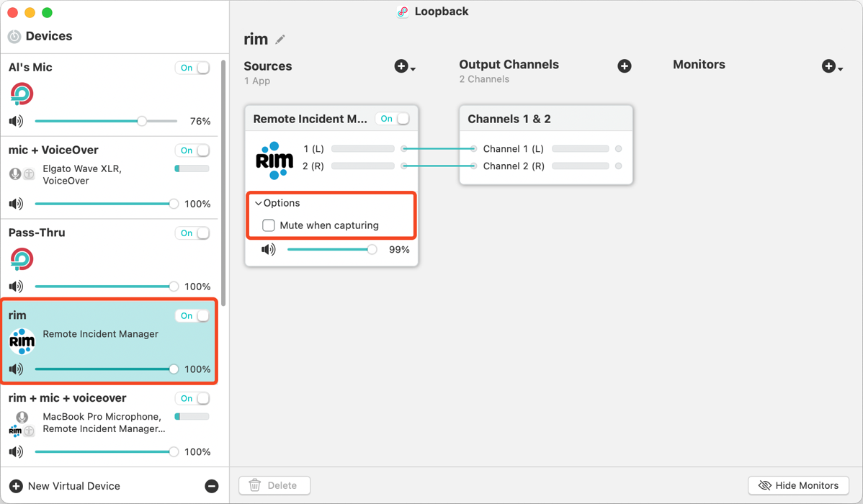Click the Pass-Thru device Loopback icon
The image size is (863, 504).
[22, 259]
